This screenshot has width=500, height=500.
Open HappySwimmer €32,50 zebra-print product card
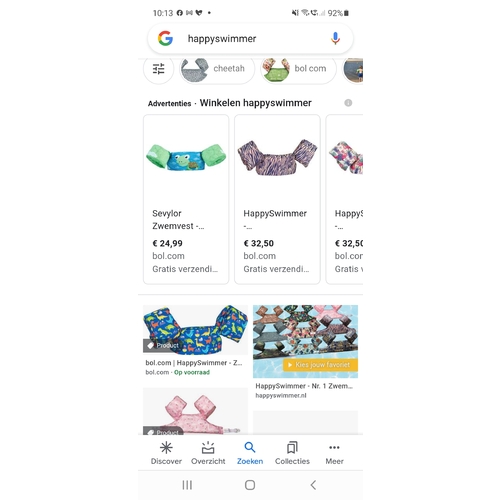[x=277, y=199]
